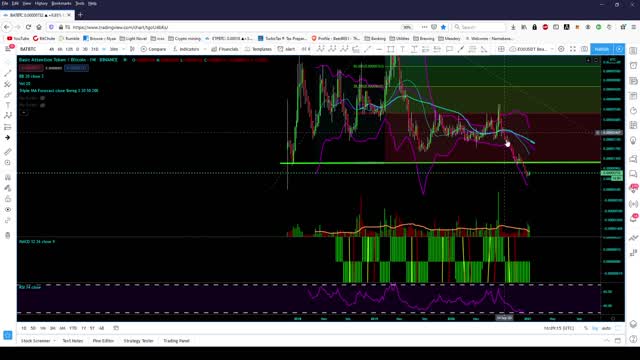Open the TradingView hamburger menu
The image size is (640, 360).
8,49
